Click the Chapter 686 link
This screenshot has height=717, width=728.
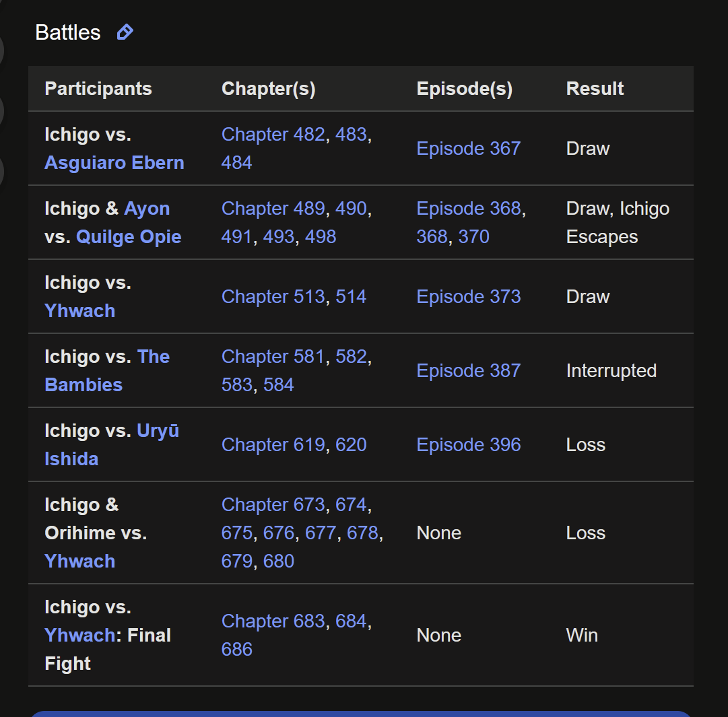pos(237,650)
